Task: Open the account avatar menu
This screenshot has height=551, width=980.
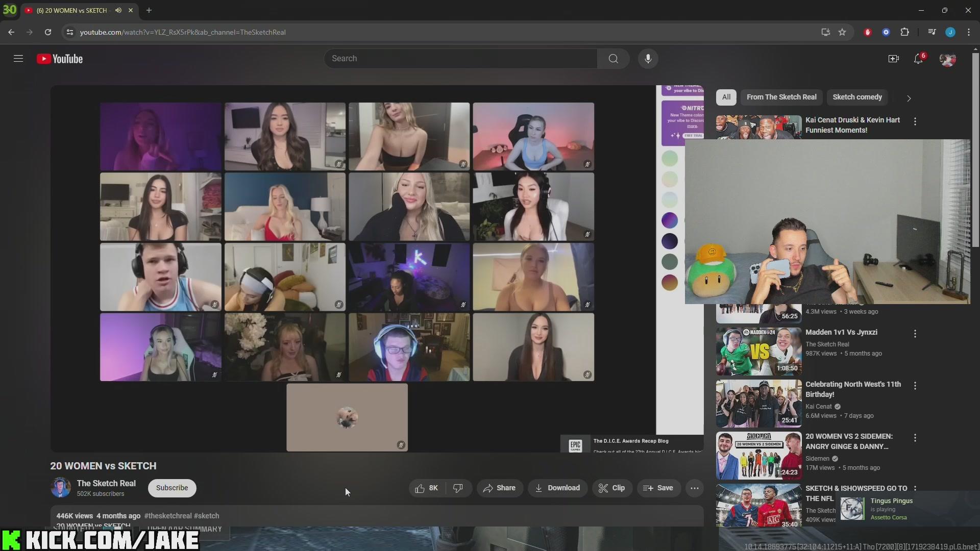Action: coord(948,60)
